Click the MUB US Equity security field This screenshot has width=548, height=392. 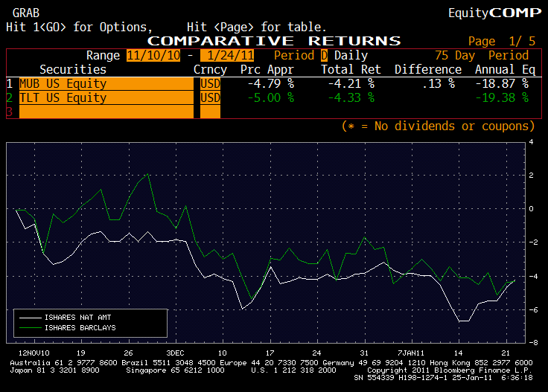tap(106, 84)
